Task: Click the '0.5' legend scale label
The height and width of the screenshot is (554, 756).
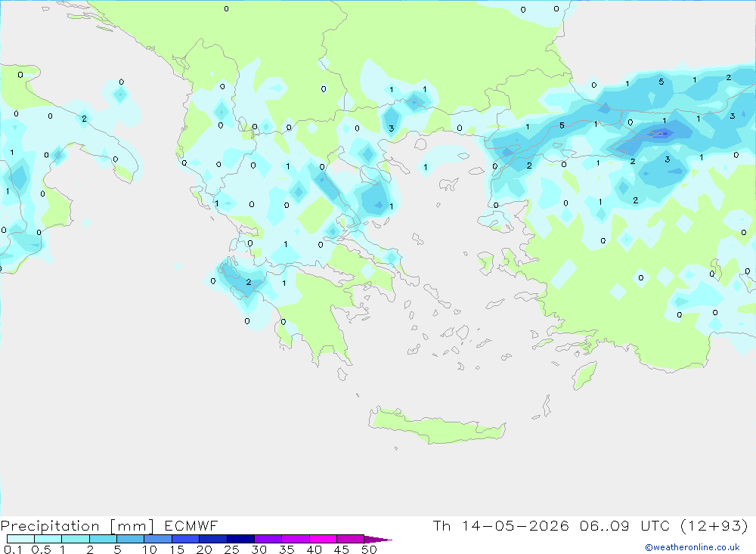Action: (x=41, y=549)
